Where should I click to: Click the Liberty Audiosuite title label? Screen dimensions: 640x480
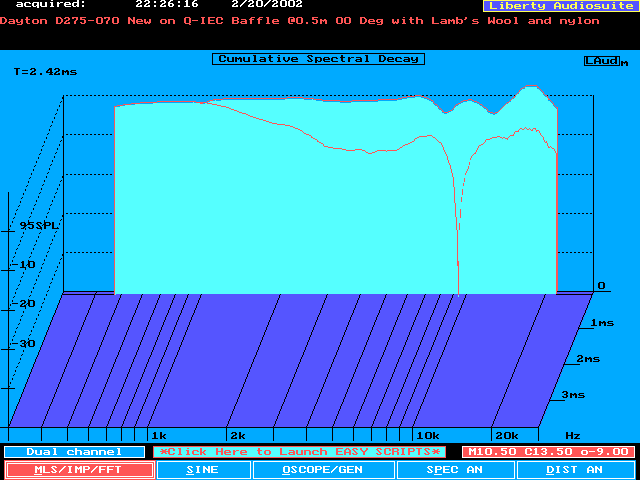click(x=561, y=6)
